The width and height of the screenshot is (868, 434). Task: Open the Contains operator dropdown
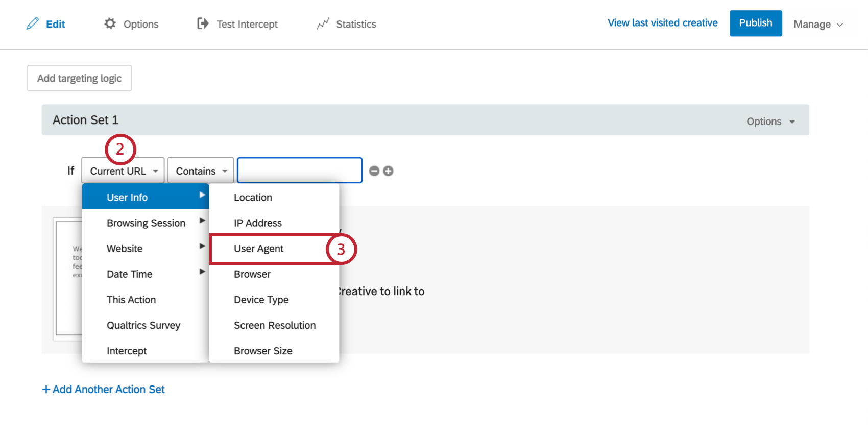[x=201, y=171]
